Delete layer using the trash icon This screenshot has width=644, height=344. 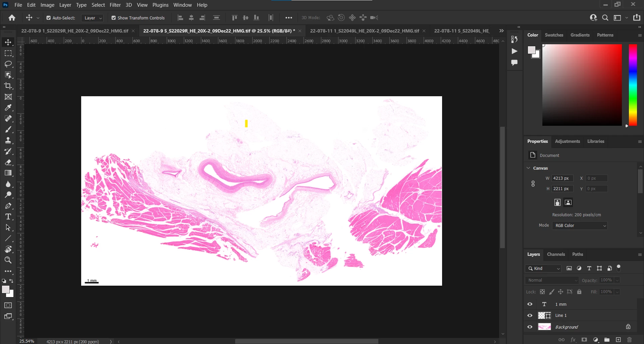(x=629, y=340)
